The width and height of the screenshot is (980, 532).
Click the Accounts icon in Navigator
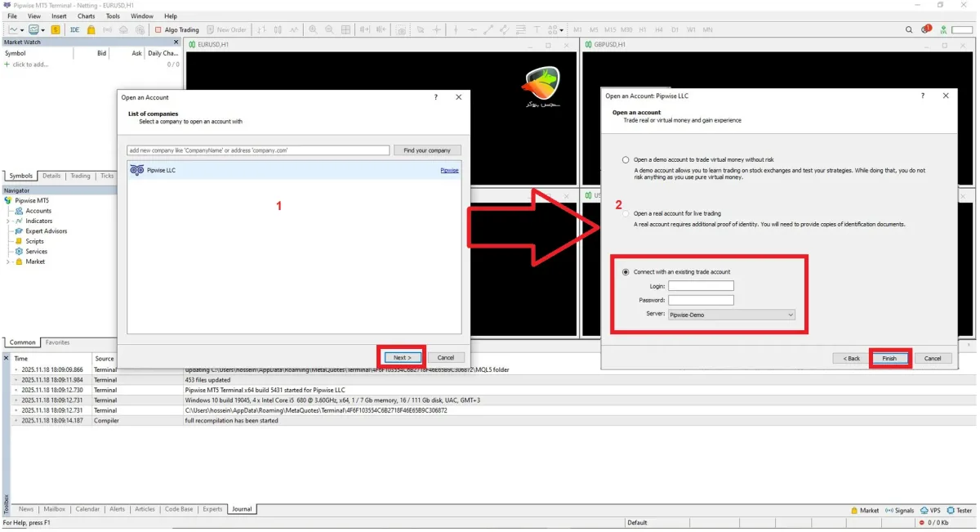[20, 211]
